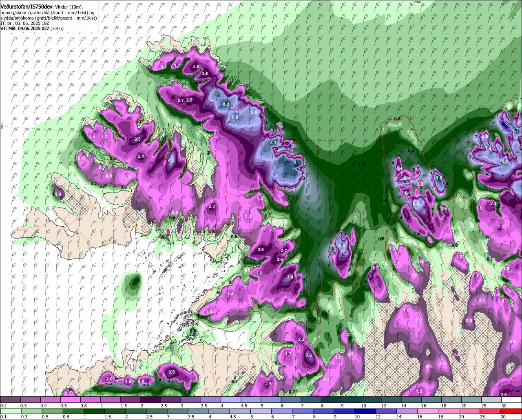Image resolution: width=522 pixels, height=420 pixels.
Task: Click the 4.5 value on the map
Action: (x=171, y=161)
